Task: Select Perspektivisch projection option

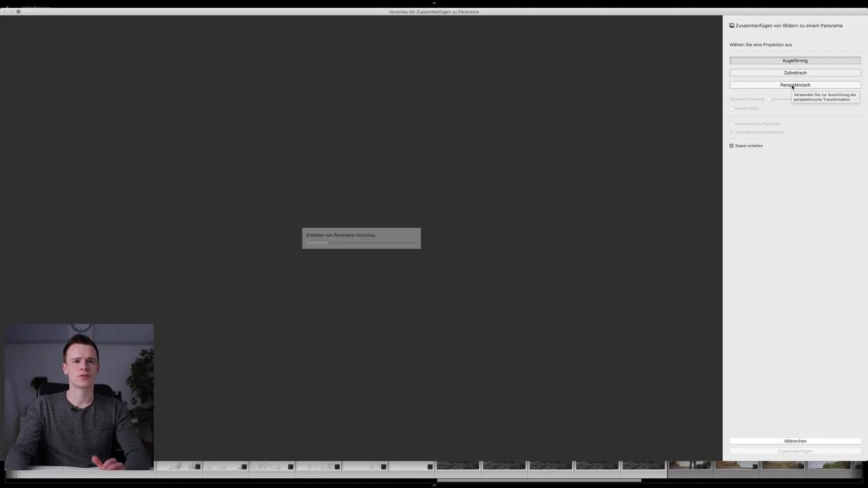Action: coord(795,84)
